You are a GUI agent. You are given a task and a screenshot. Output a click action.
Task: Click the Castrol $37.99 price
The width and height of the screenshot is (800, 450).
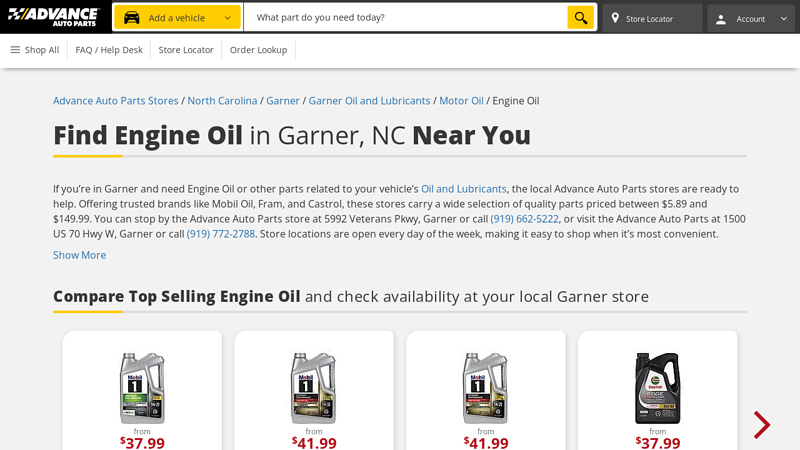point(658,442)
